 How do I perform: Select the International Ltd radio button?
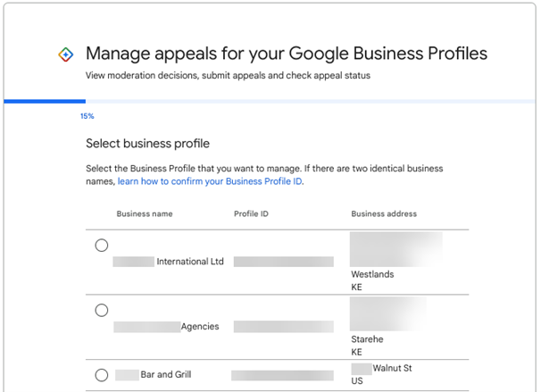point(102,246)
